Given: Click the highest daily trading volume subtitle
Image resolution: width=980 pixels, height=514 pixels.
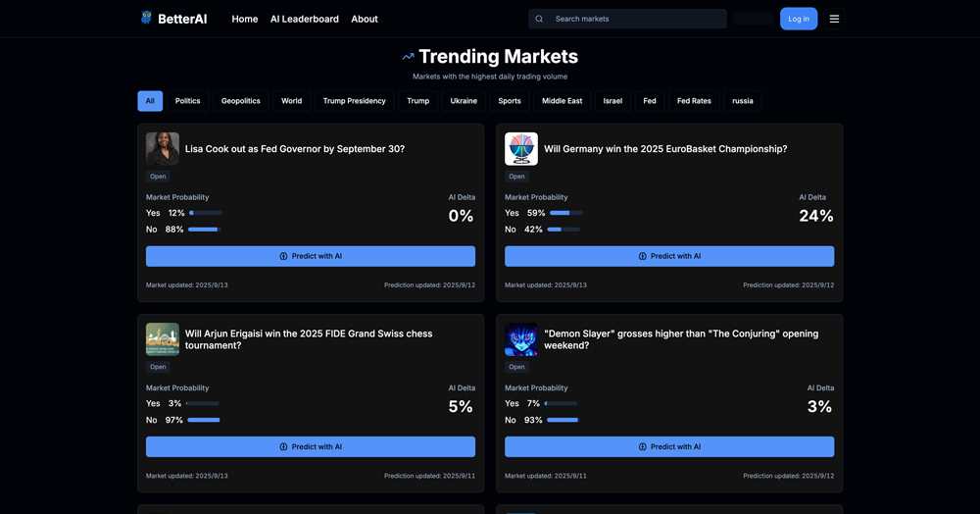Looking at the screenshot, I should (x=490, y=77).
